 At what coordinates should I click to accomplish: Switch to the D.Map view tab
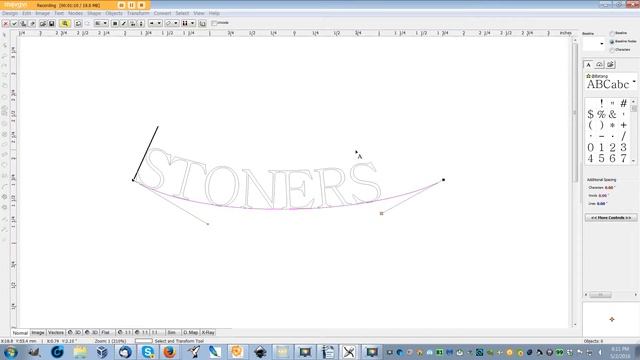coord(190,333)
